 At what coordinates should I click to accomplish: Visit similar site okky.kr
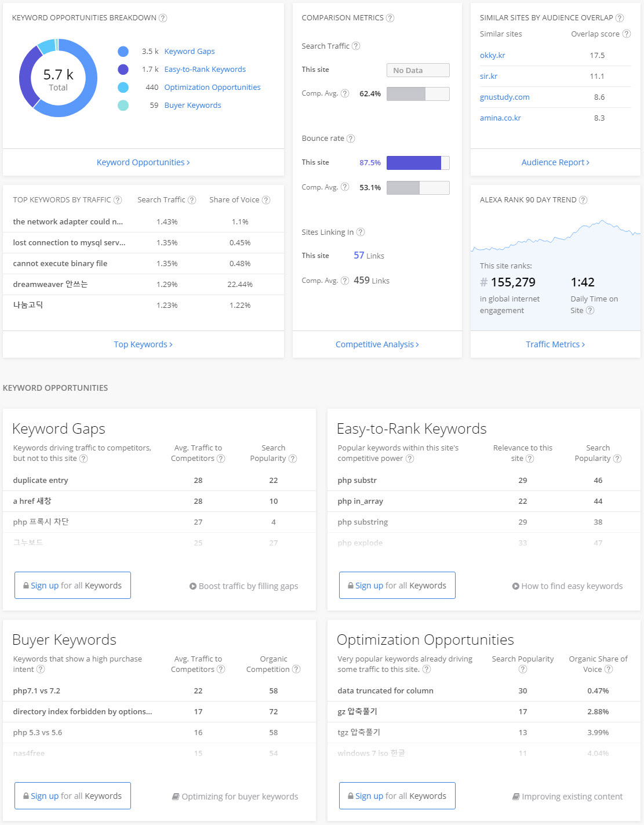493,56
